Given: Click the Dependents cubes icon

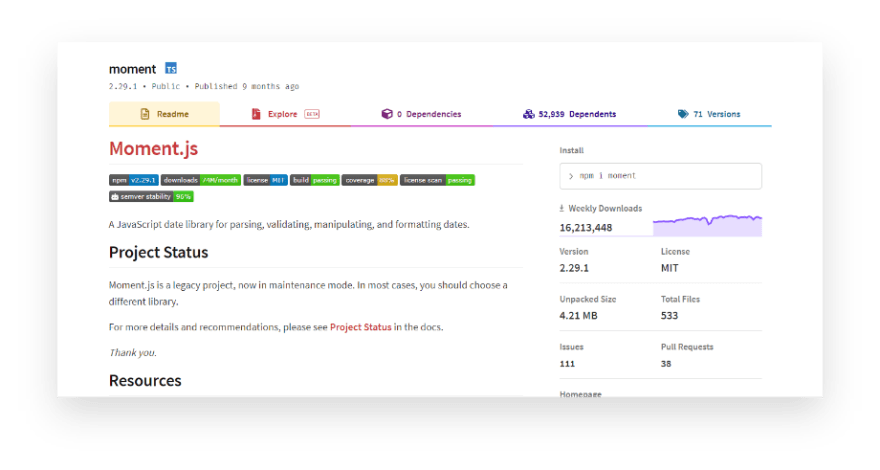Looking at the screenshot, I should (x=529, y=114).
